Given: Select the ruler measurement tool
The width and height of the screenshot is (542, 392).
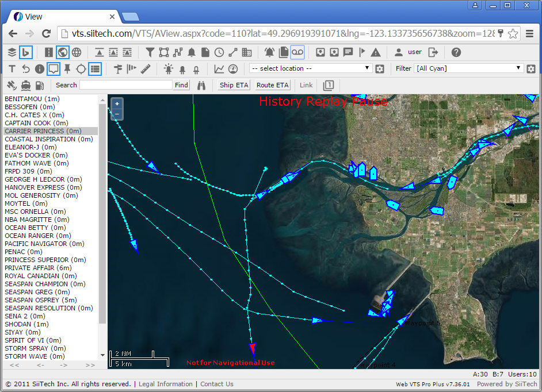Looking at the screenshot, I should click(146, 69).
